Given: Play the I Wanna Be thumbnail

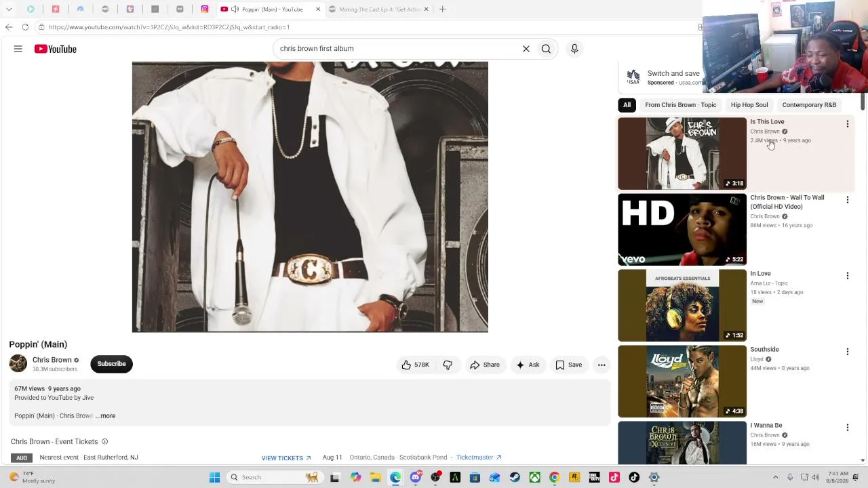Looking at the screenshot, I should click(x=682, y=443).
